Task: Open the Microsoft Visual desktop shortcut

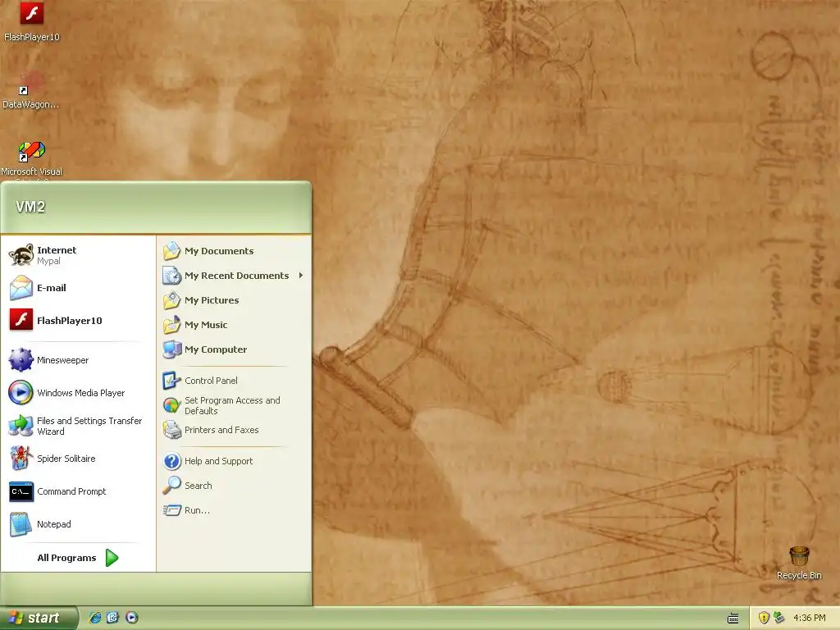Action: coord(32,158)
